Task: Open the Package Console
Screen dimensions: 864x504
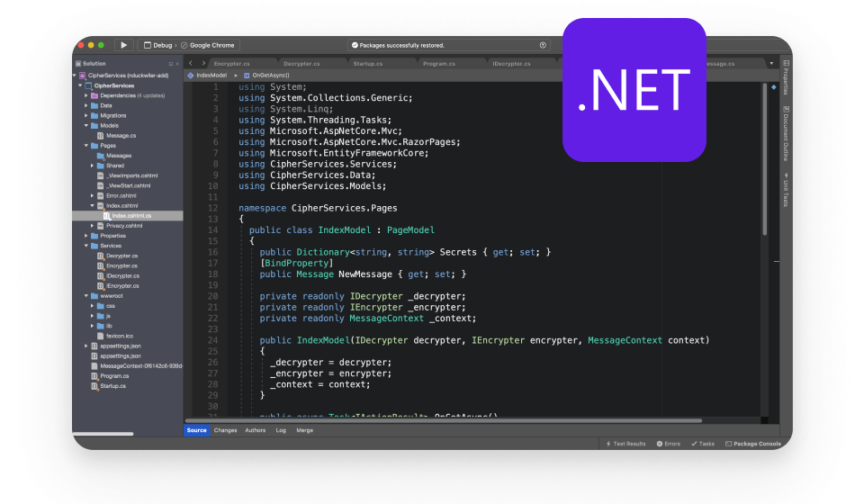Action: pos(754,444)
